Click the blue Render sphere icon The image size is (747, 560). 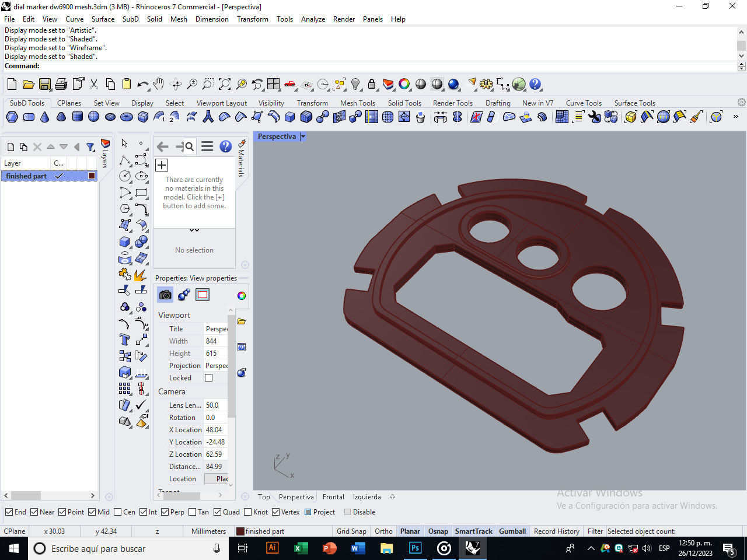[x=453, y=85]
